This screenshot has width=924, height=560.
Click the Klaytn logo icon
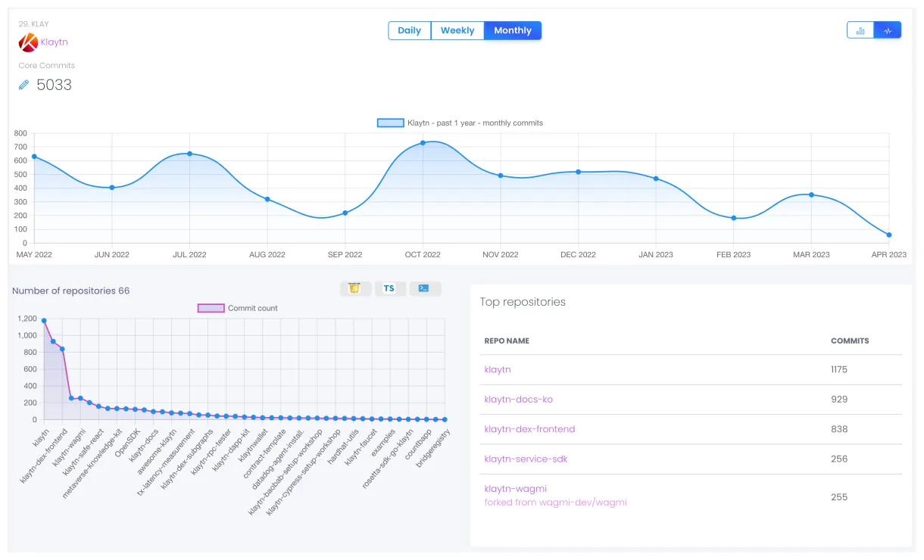coord(28,42)
